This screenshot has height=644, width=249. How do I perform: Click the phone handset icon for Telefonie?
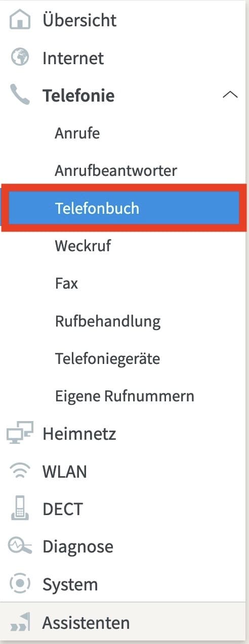20,95
